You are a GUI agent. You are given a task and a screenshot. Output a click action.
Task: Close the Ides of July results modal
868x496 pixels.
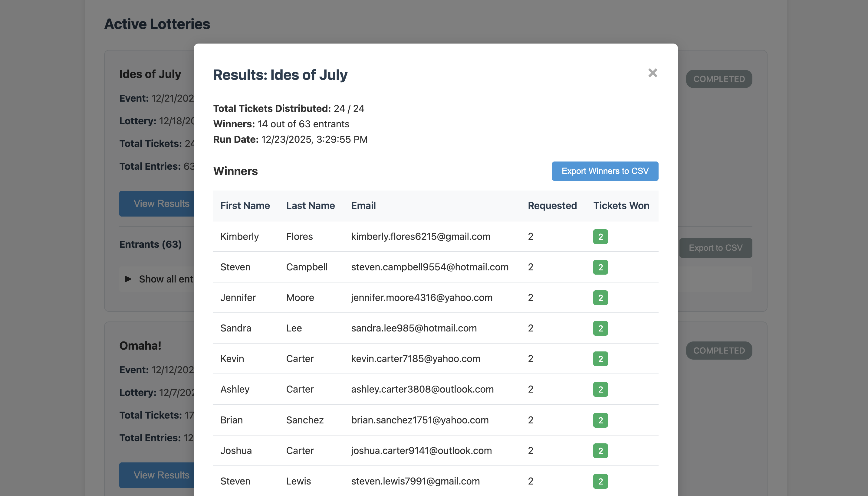point(652,73)
